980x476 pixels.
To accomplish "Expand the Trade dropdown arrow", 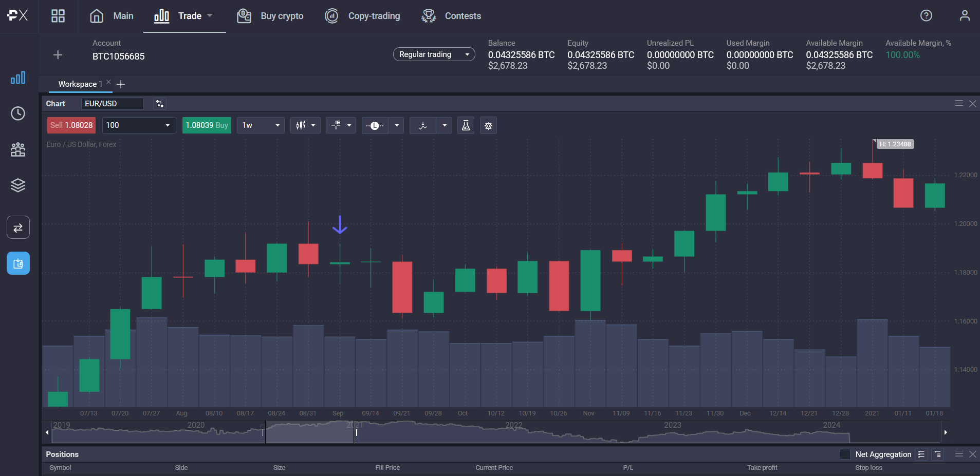I will [210, 16].
